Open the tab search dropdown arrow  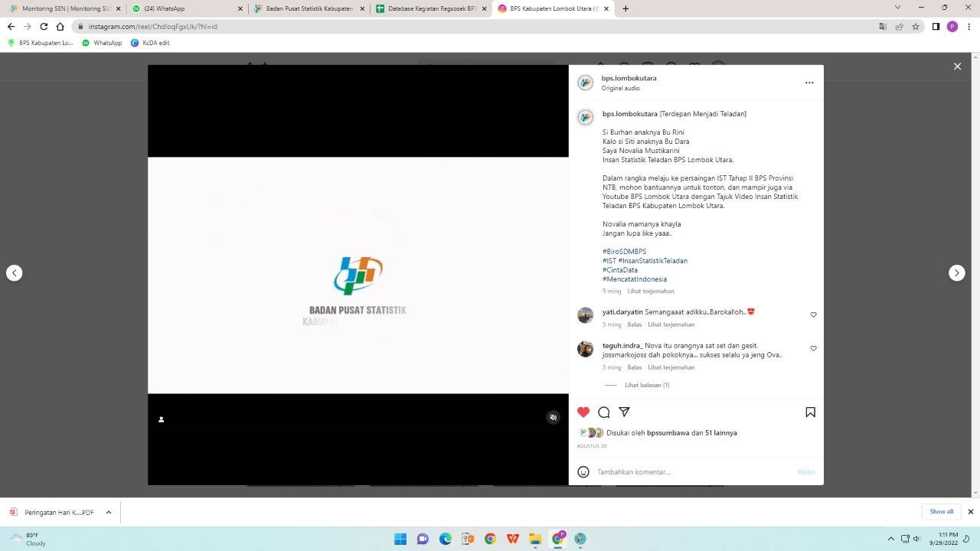[897, 8]
